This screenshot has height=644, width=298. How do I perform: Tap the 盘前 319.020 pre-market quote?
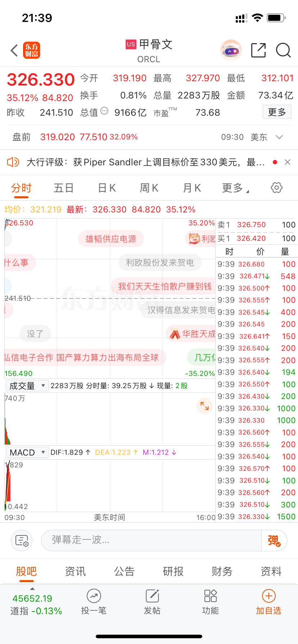(x=75, y=137)
